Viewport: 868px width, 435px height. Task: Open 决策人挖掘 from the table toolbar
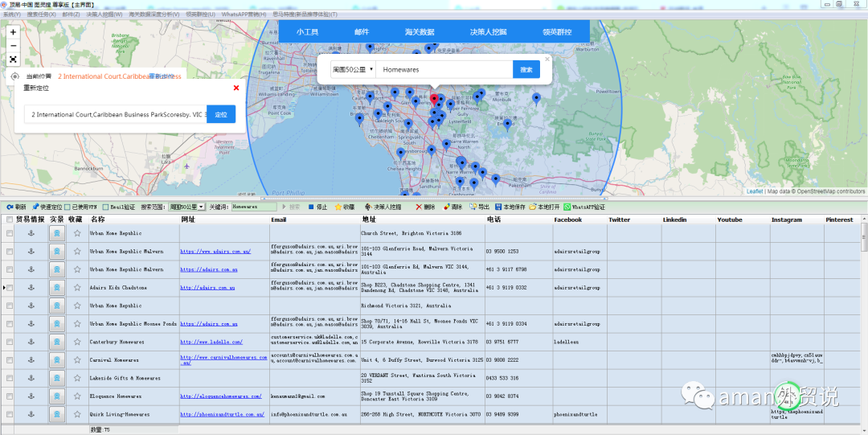[x=383, y=207]
